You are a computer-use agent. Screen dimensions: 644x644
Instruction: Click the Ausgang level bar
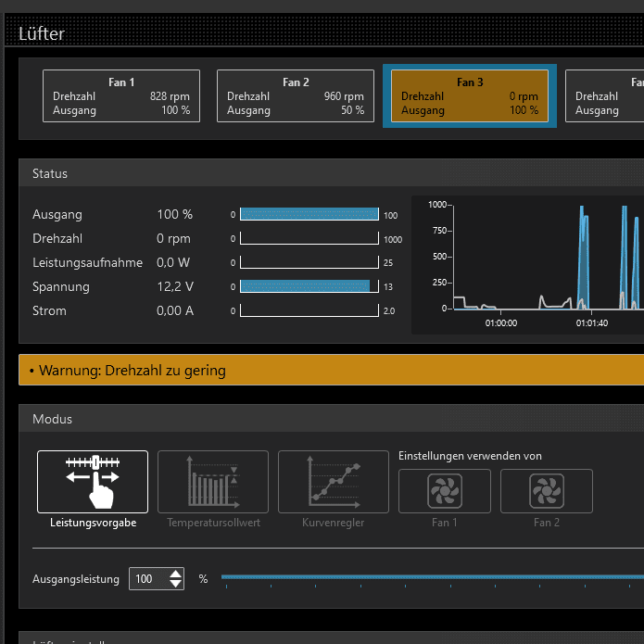[309, 214]
